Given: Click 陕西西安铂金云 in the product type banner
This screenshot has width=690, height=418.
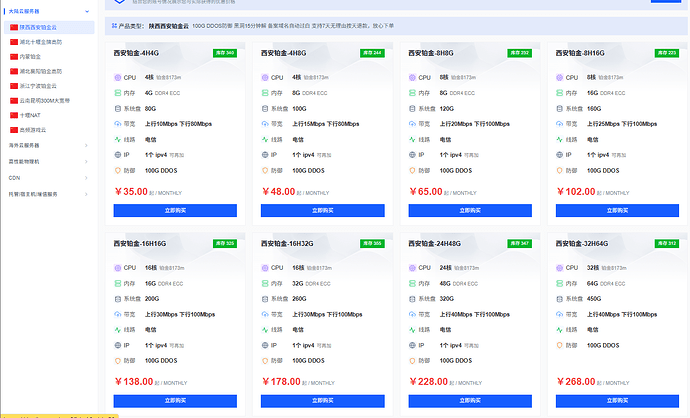Looking at the screenshot, I should [x=169, y=26].
